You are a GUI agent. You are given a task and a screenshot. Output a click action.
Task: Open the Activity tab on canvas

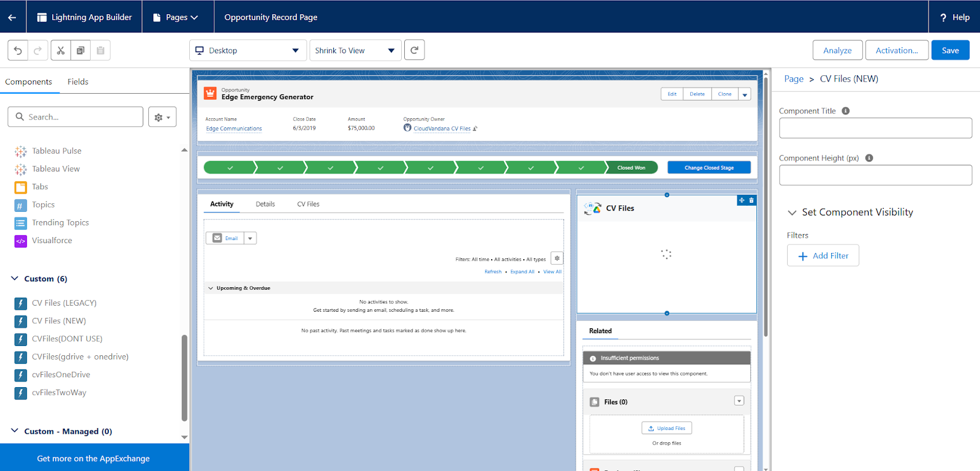click(x=222, y=204)
